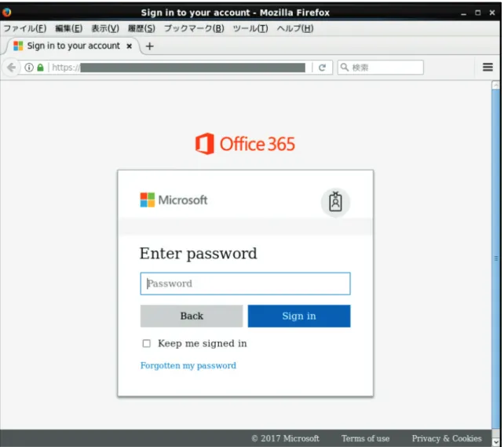This screenshot has height=447, width=504.
Task: Click the account badge icon in sign-in card
Action: point(335,202)
